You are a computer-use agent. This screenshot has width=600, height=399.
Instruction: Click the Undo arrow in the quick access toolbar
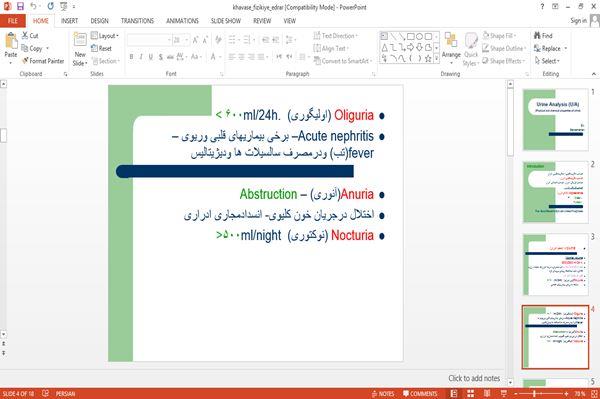[x=33, y=7]
